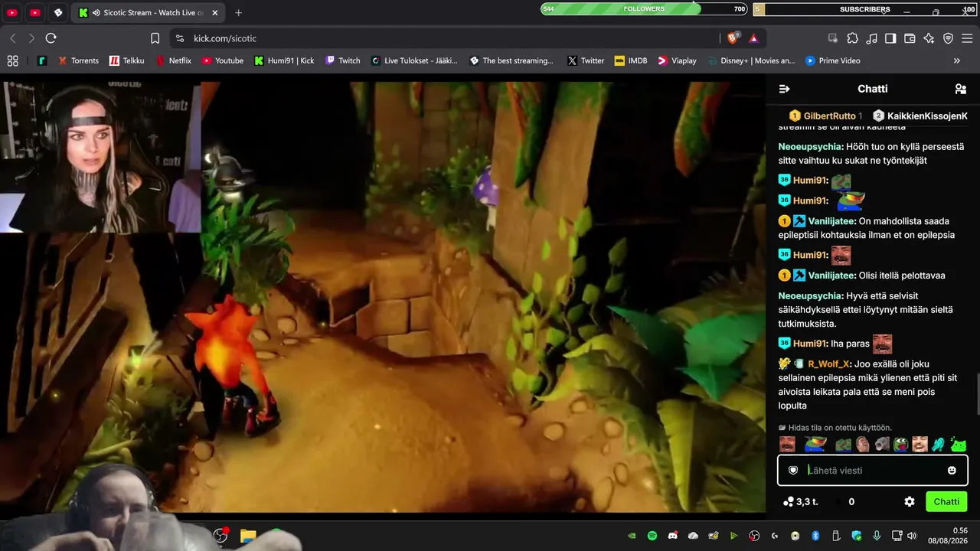This screenshot has width=980, height=551.
Task: Switch to the Sicotic Stream tab
Action: point(149,13)
